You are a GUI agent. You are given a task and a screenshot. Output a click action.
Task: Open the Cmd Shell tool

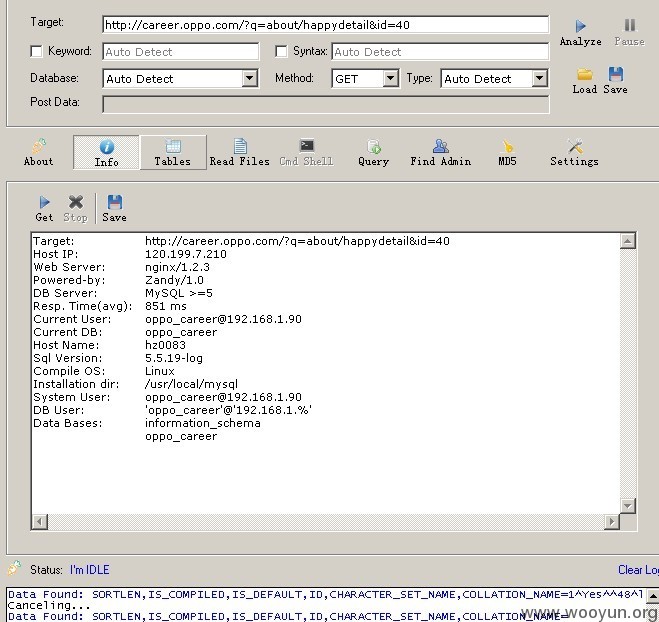(x=306, y=153)
